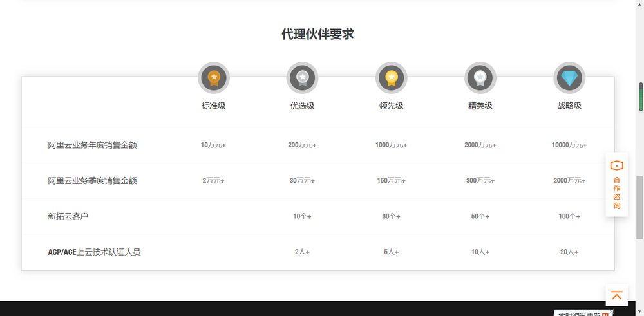This screenshot has width=644, height=316.
Task: Click the green inner scrollbar indicator
Action: point(641,97)
